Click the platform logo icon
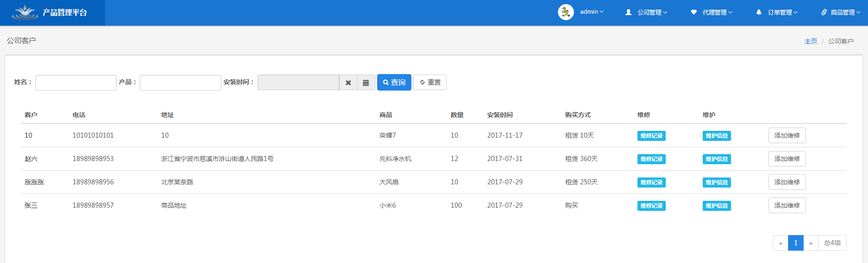 pos(25,12)
